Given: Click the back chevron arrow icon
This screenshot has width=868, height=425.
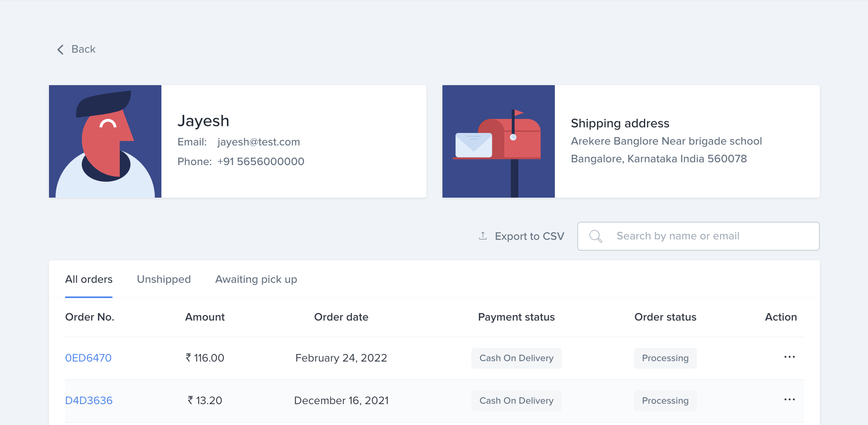Looking at the screenshot, I should point(61,49).
